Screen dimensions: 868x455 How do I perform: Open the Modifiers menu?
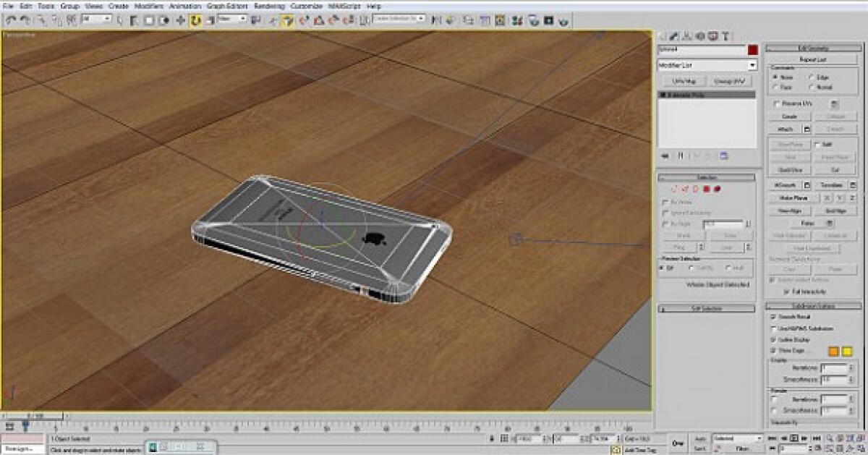pyautogui.click(x=149, y=6)
